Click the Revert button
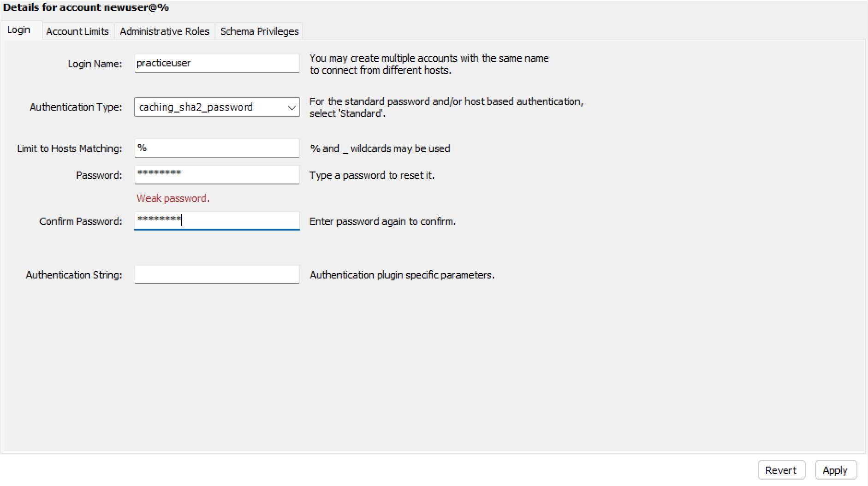 pyautogui.click(x=781, y=470)
